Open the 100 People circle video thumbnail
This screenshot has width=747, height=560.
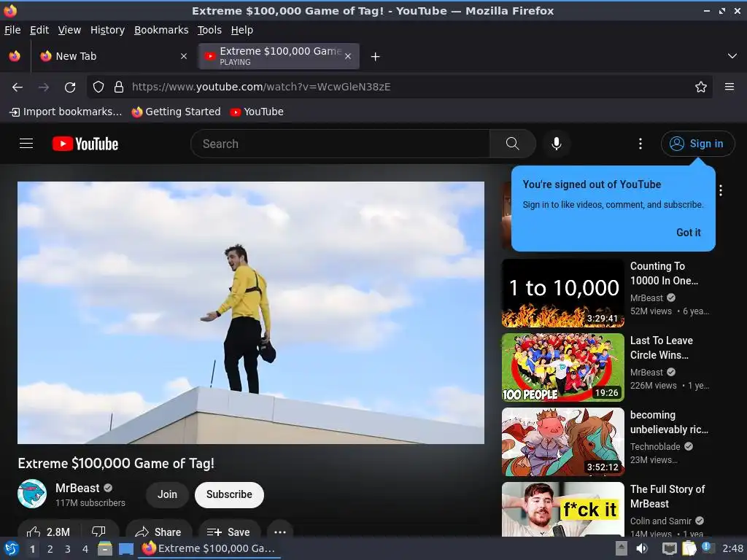[x=562, y=367]
